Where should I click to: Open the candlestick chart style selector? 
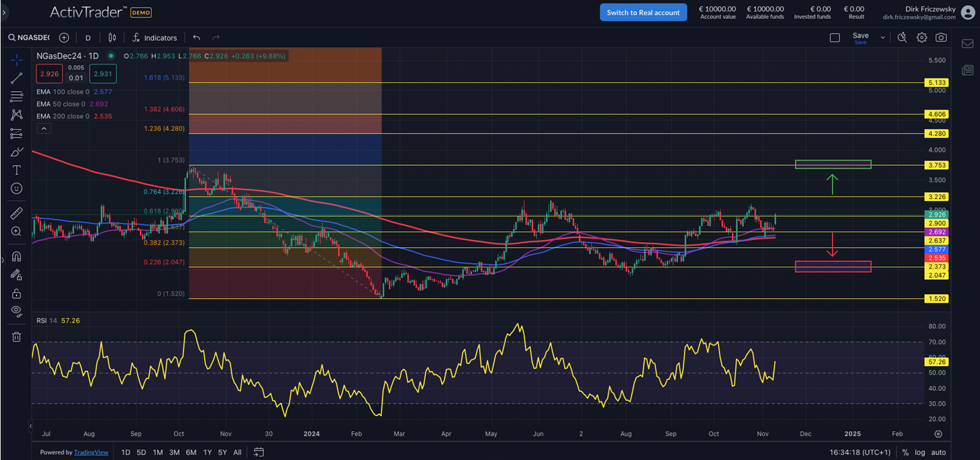tap(112, 38)
